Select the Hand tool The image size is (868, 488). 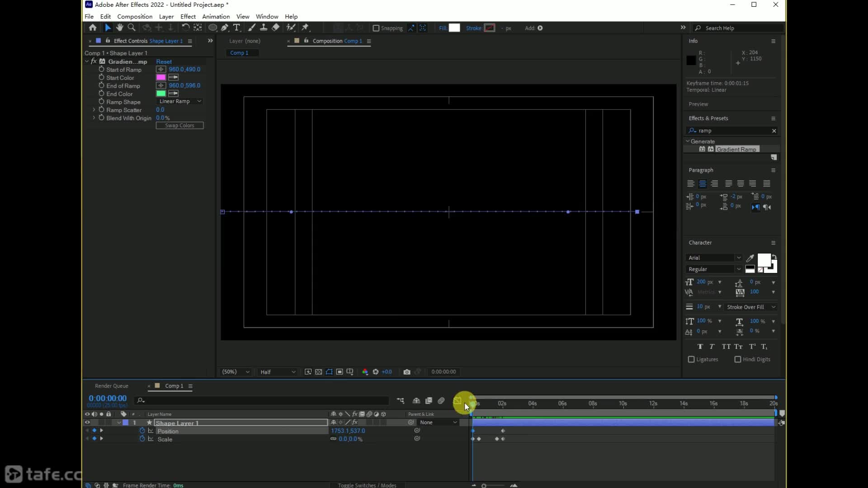[119, 28]
